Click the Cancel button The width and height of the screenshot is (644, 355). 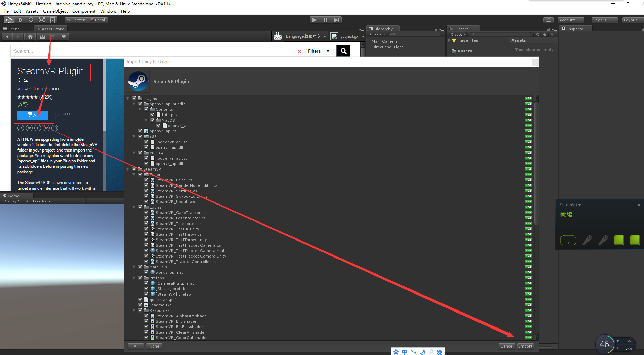tap(507, 346)
